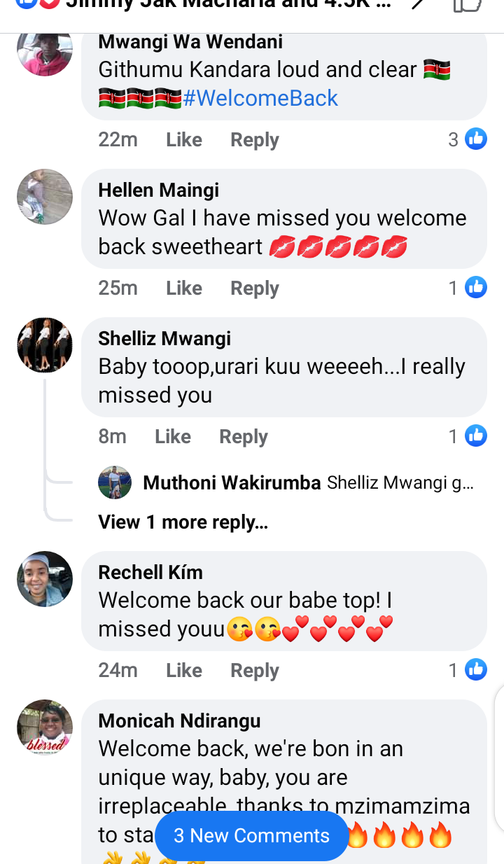The height and width of the screenshot is (864, 504).
Task: Open Rechell Kím's profile avatar
Action: point(45,579)
